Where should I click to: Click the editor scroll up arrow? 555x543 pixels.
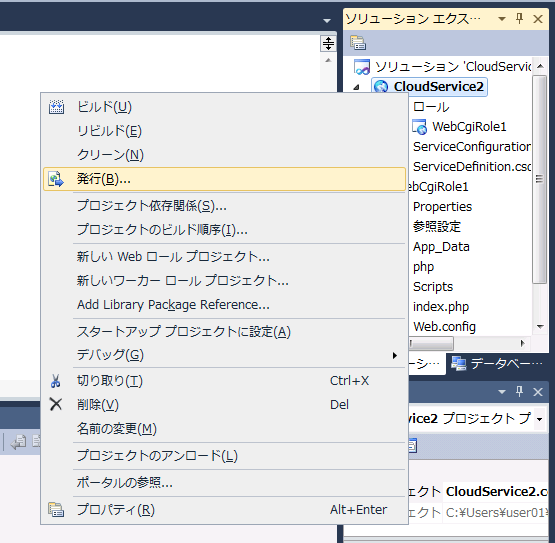point(328,61)
